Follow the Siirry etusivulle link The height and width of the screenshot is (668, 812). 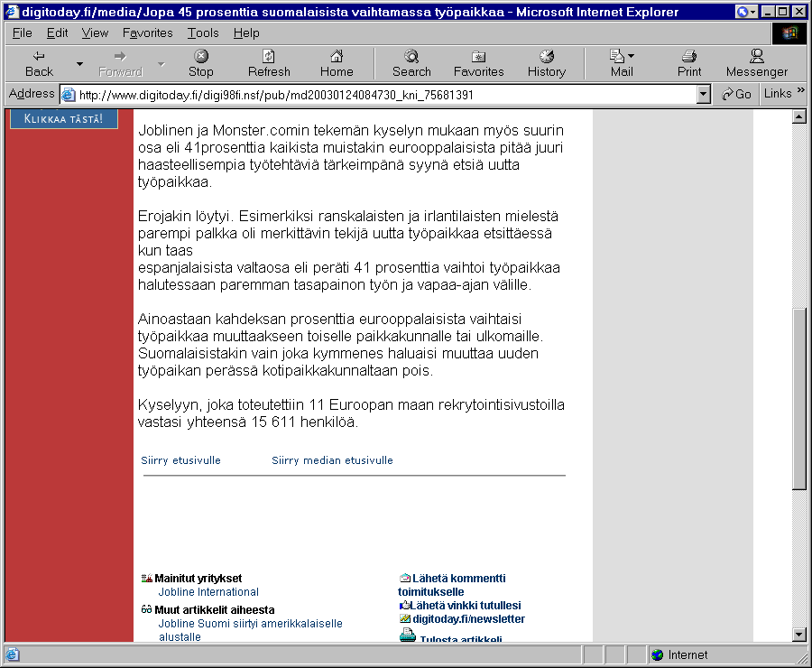[x=180, y=460]
